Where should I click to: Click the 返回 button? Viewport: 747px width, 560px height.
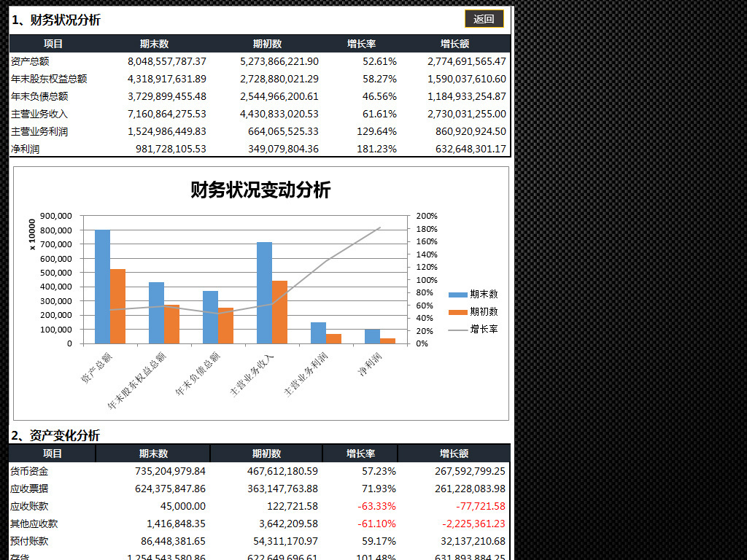(484, 19)
